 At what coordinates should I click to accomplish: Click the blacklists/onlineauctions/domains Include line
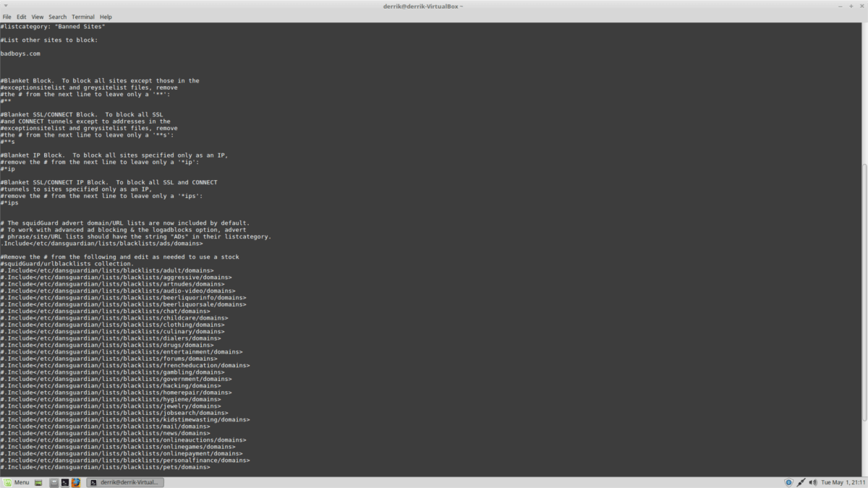coord(123,440)
